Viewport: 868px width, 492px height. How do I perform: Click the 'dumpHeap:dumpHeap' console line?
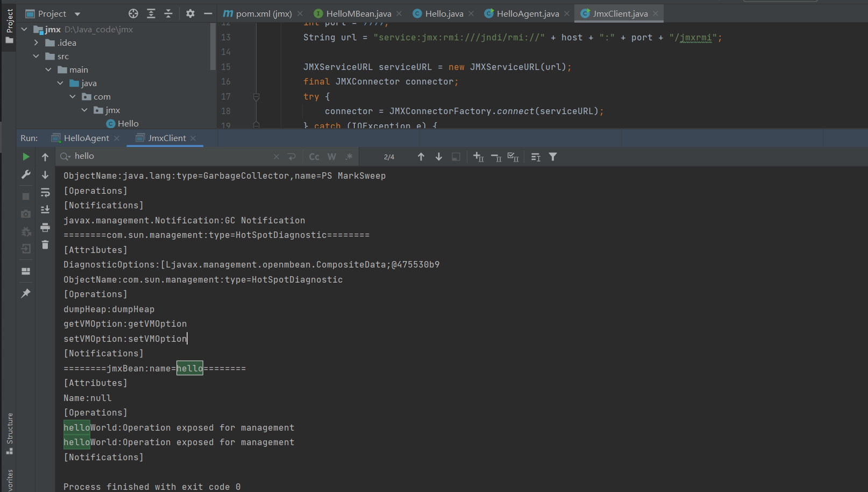click(x=109, y=309)
